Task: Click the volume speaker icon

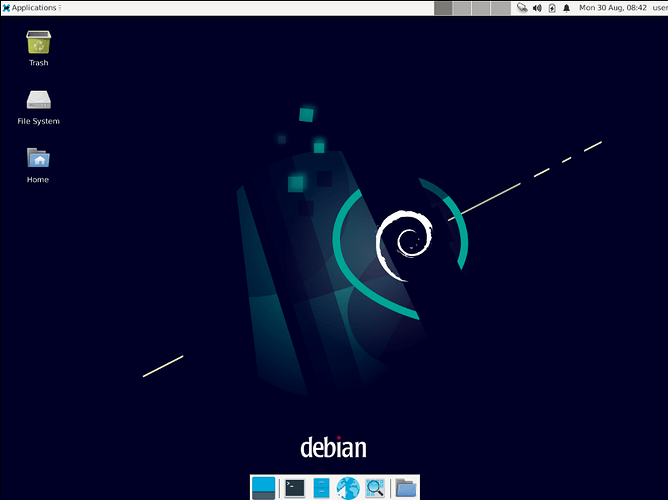Action: pos(537,8)
